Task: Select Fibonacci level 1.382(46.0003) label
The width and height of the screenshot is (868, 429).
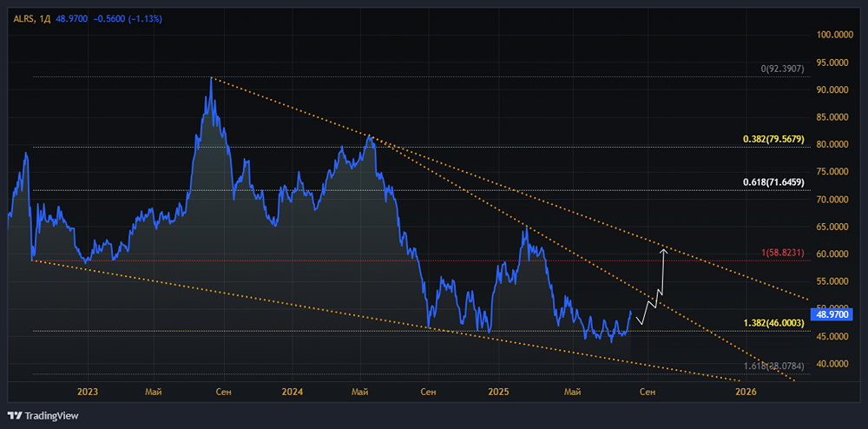Action: [x=774, y=321]
